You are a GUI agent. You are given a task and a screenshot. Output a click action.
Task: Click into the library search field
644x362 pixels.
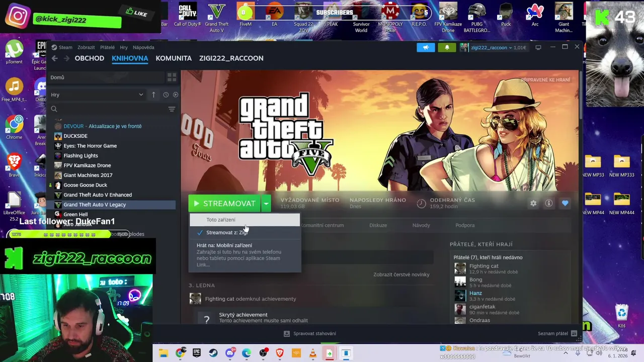pos(107,109)
